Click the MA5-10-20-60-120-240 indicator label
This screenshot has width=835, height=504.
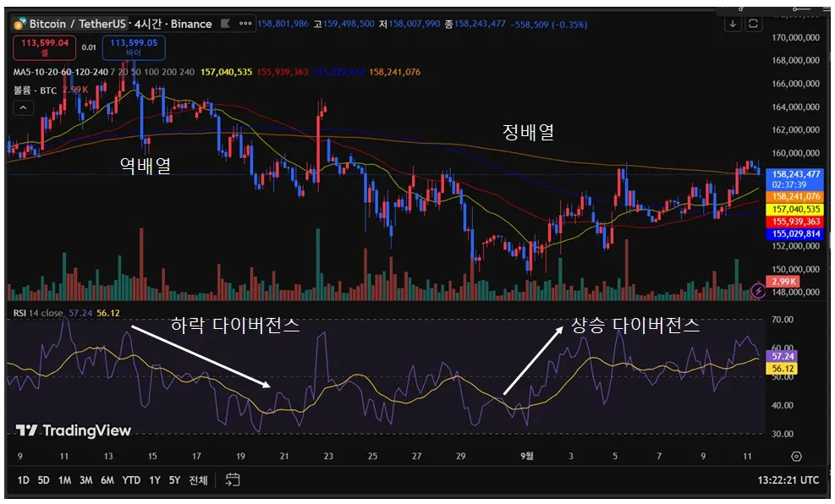(60, 72)
